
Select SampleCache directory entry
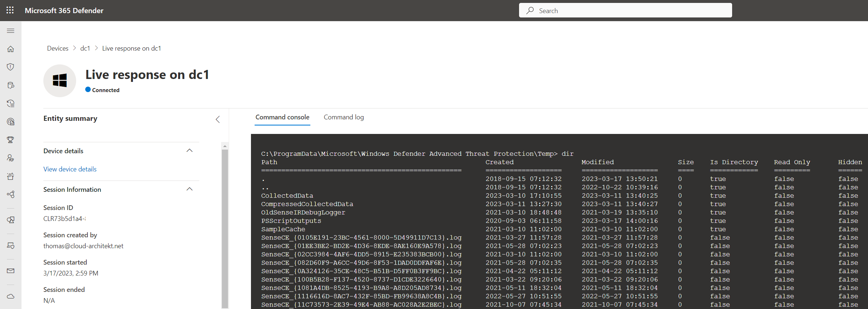tap(283, 229)
